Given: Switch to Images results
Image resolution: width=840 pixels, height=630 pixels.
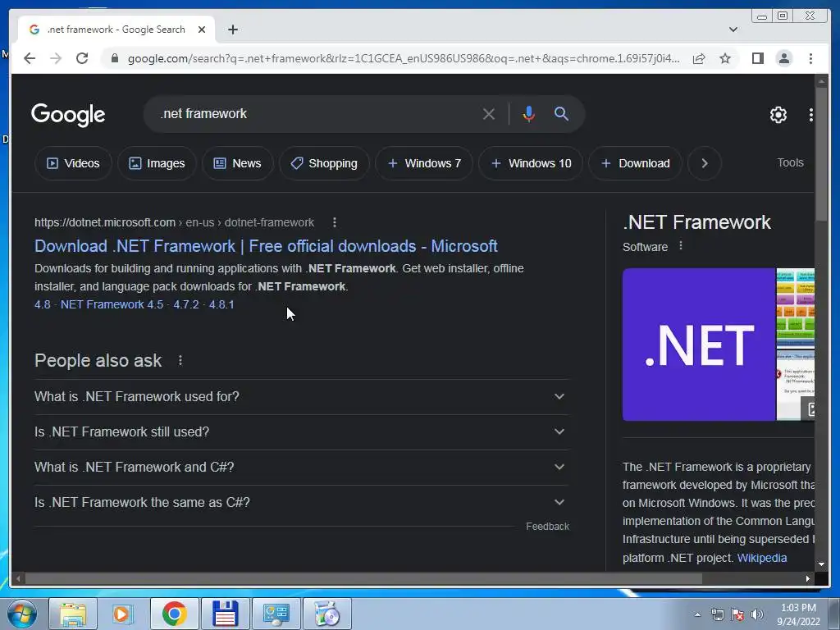Looking at the screenshot, I should [157, 163].
